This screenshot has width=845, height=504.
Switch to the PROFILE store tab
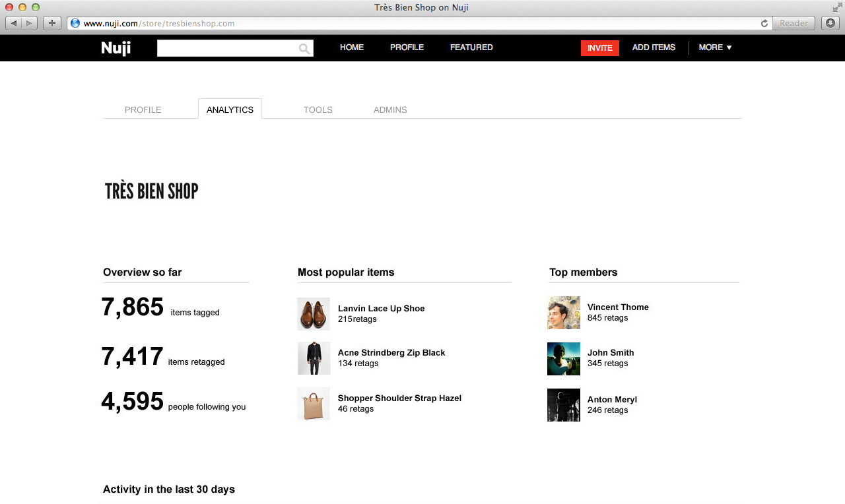(x=143, y=110)
